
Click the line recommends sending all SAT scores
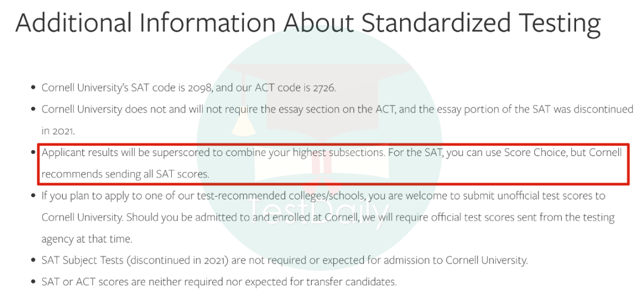tap(125, 175)
